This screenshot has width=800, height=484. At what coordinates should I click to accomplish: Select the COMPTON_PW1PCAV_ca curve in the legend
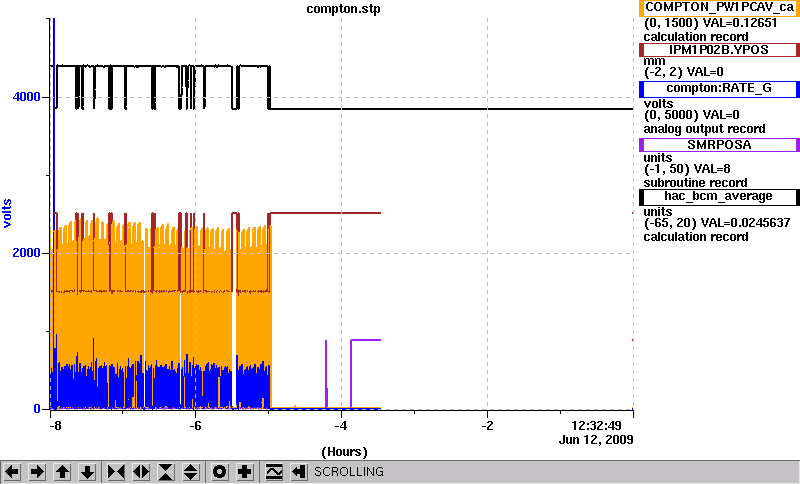(x=719, y=8)
